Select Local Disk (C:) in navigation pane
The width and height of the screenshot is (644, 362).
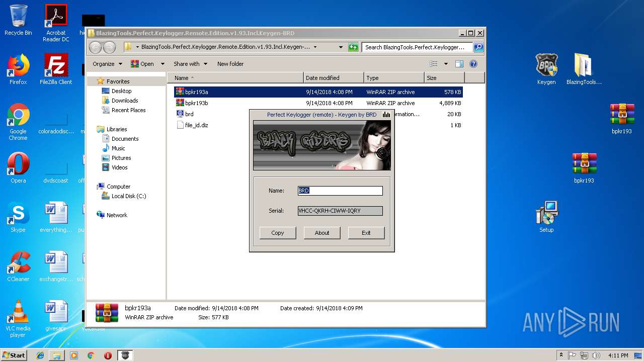(128, 196)
